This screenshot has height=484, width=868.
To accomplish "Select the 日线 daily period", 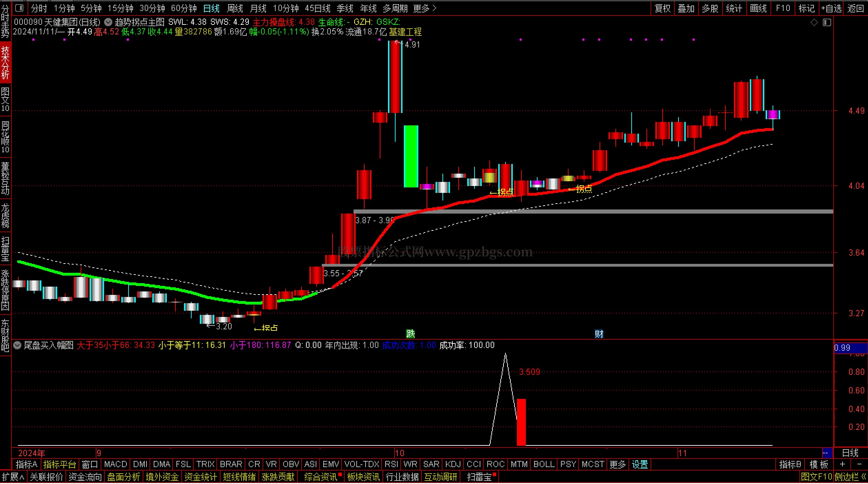I will point(212,8).
